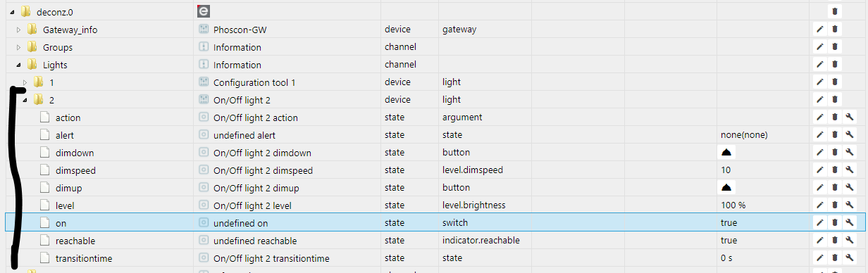Toggle the 'on' switch true value
Screen dimensions: 868x273
(728, 223)
